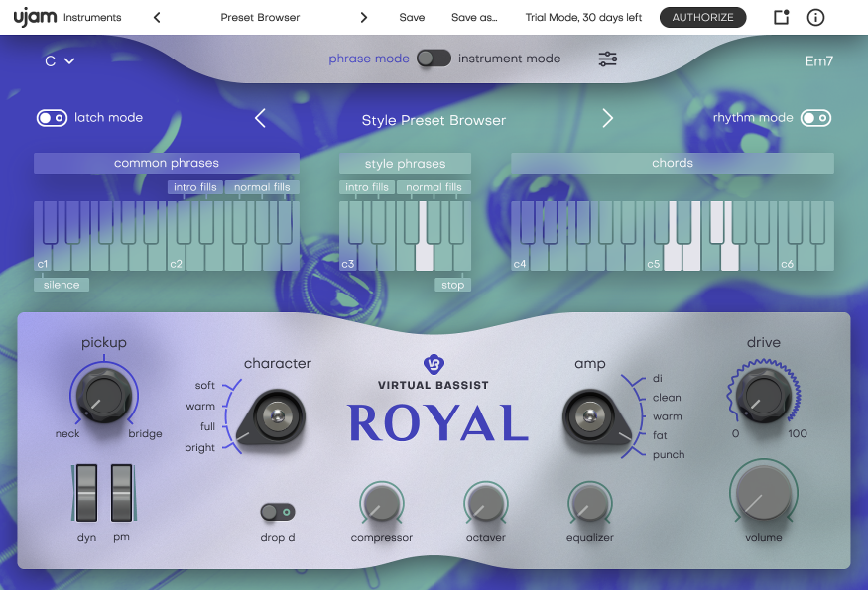868x590 pixels.
Task: Click the c1 key on keyboard
Action: (44, 257)
